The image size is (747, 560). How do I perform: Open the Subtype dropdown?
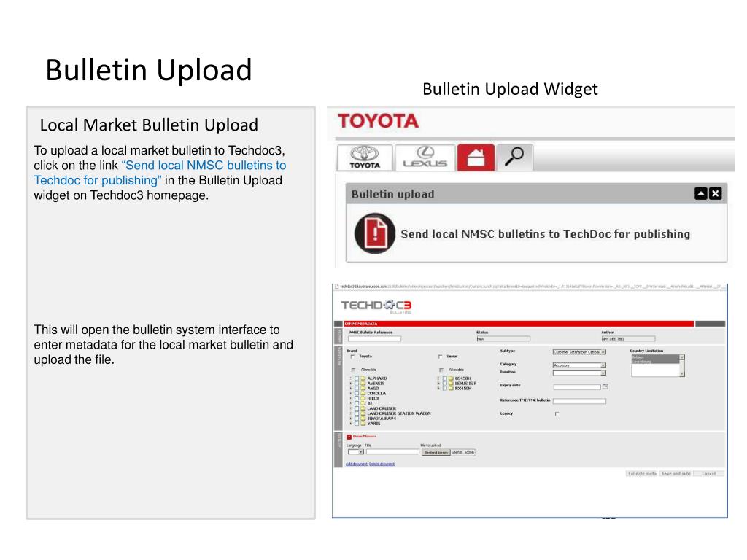point(579,352)
